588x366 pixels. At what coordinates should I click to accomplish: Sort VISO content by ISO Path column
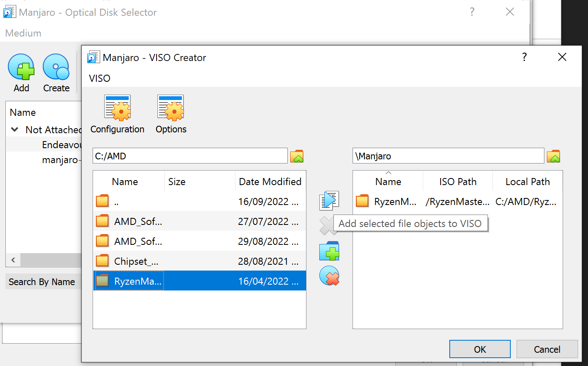[458, 181]
